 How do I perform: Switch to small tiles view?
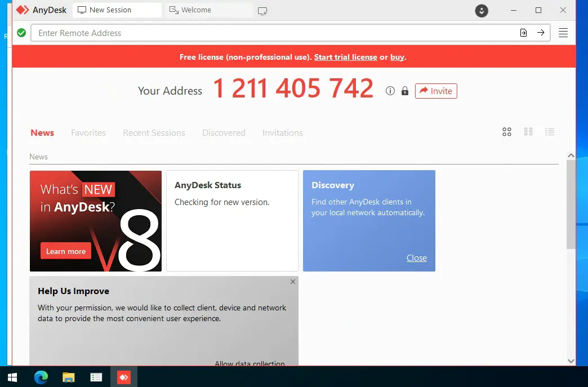pyautogui.click(x=528, y=132)
